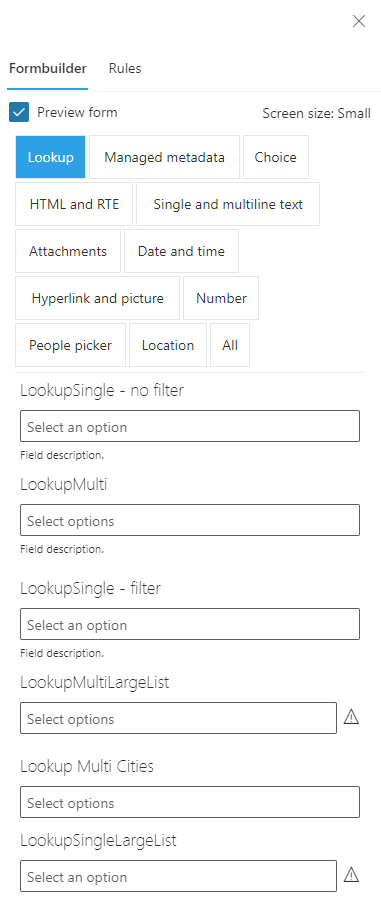Toggle the Preview form checkbox

[19, 113]
